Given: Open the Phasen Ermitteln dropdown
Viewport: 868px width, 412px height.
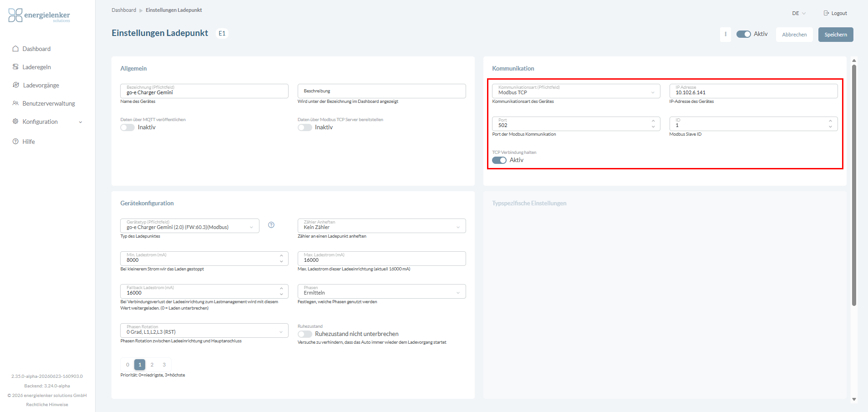Looking at the screenshot, I should click(x=381, y=291).
